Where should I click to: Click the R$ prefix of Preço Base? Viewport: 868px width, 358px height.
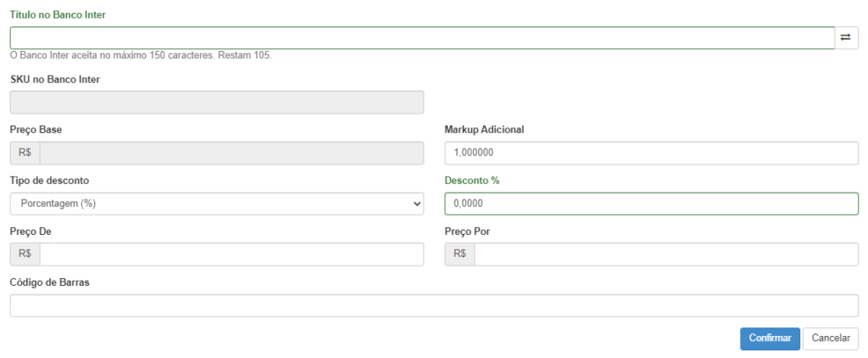pyautogui.click(x=25, y=154)
